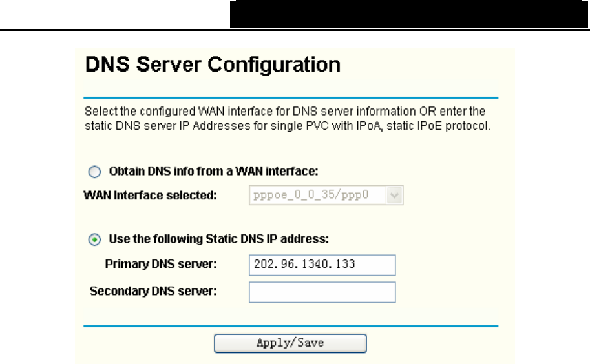Click the "Use the following Static DNS IP address" label

[218, 239]
